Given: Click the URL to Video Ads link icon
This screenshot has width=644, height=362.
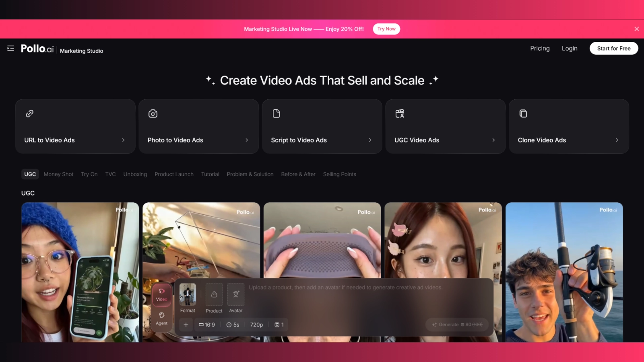Looking at the screenshot, I should coord(29,113).
